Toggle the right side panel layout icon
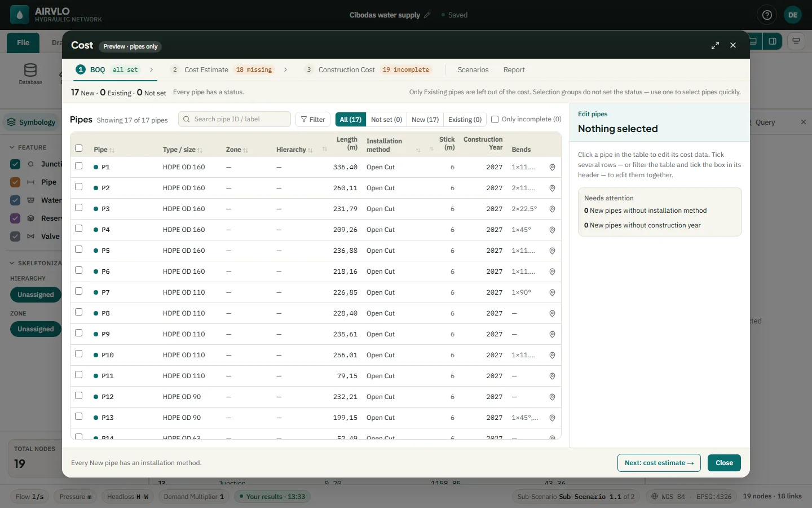 tap(773, 41)
